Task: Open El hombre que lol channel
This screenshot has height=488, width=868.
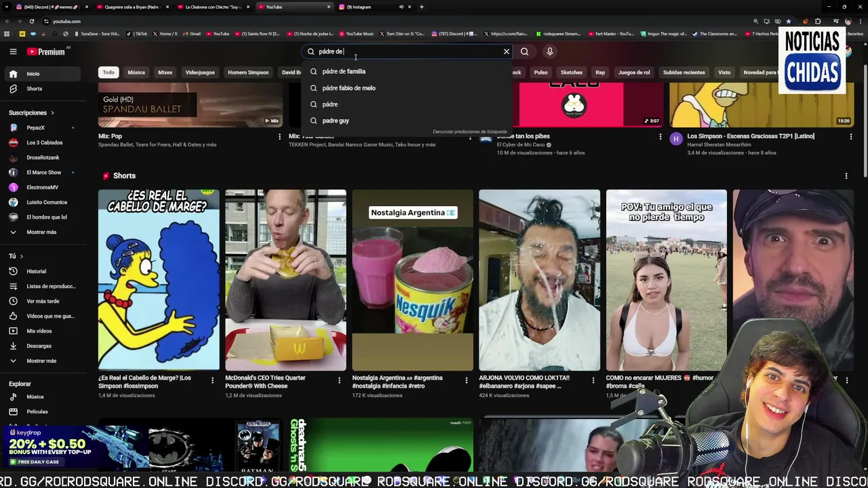Action: pyautogui.click(x=44, y=217)
